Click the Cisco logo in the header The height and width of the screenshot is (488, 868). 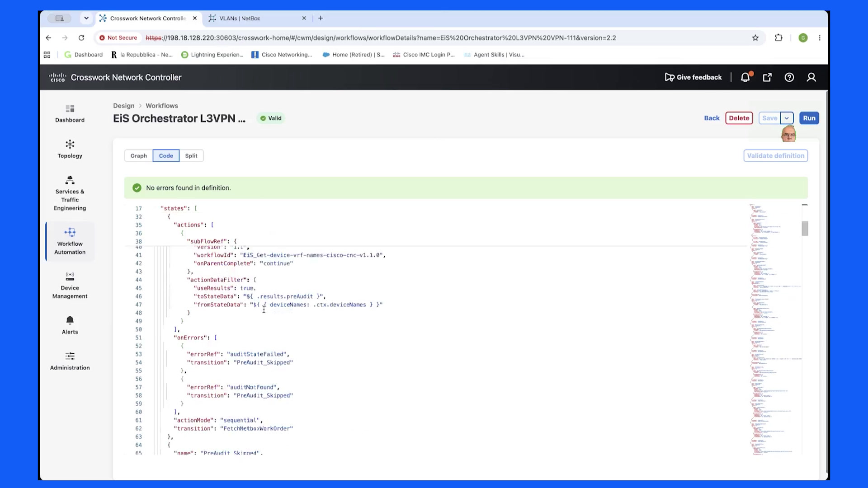pos(57,77)
